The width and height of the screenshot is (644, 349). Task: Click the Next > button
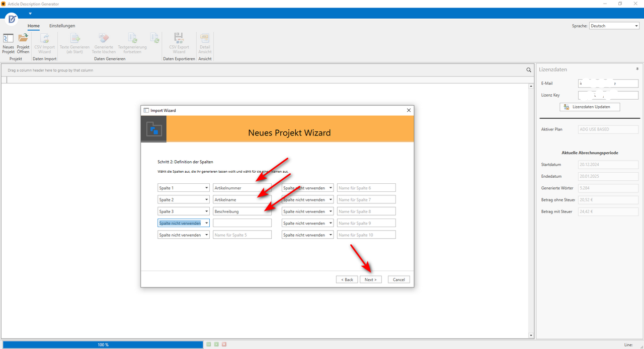(371, 280)
